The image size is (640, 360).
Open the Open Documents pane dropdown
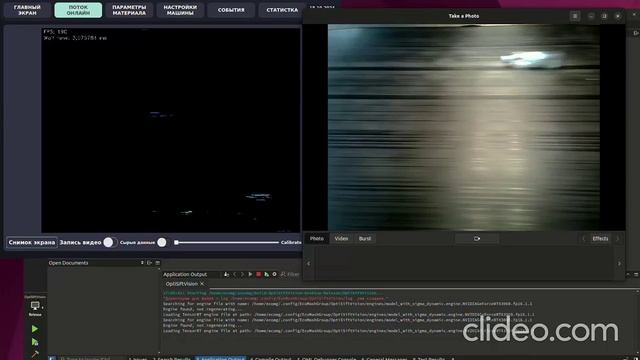click(x=142, y=263)
